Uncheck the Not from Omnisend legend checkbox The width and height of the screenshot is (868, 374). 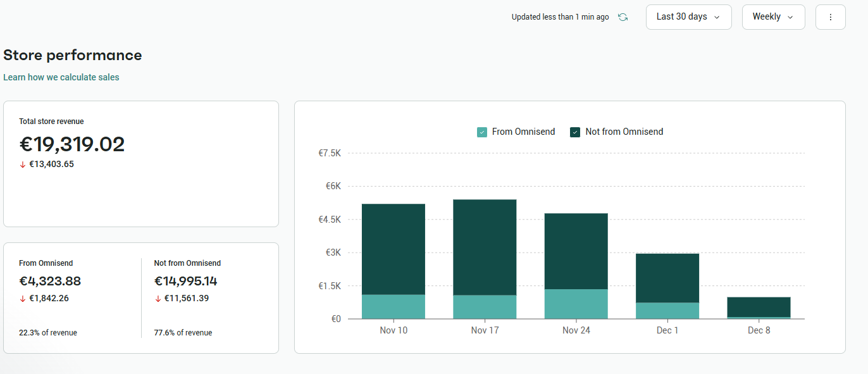[575, 132]
